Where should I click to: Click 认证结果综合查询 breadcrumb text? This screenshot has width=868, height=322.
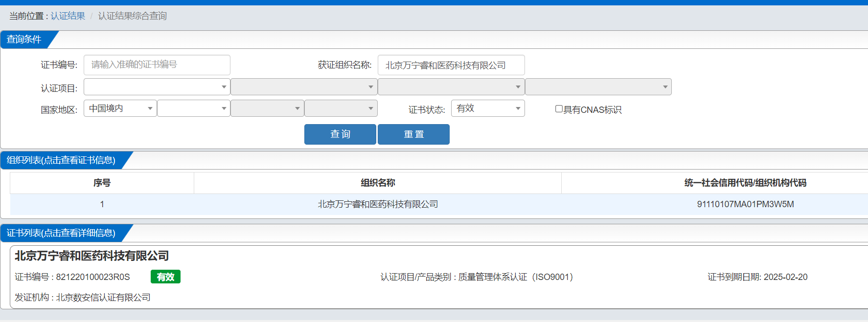[x=132, y=16]
